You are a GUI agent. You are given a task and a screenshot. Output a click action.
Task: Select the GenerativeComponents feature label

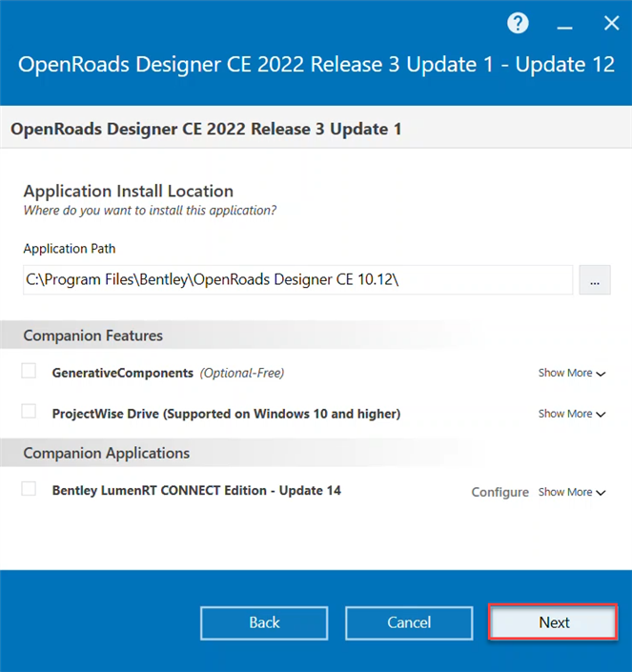[x=123, y=374]
